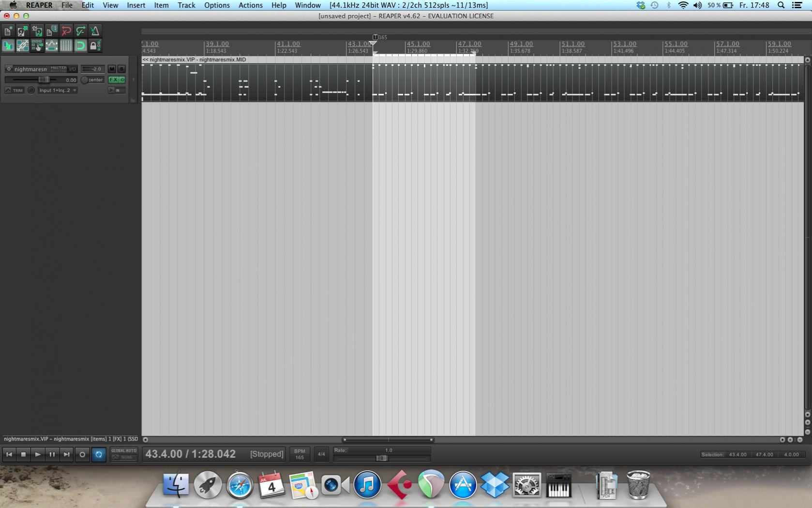Toggle move envelope points with items
The image size is (812, 508).
(52, 46)
